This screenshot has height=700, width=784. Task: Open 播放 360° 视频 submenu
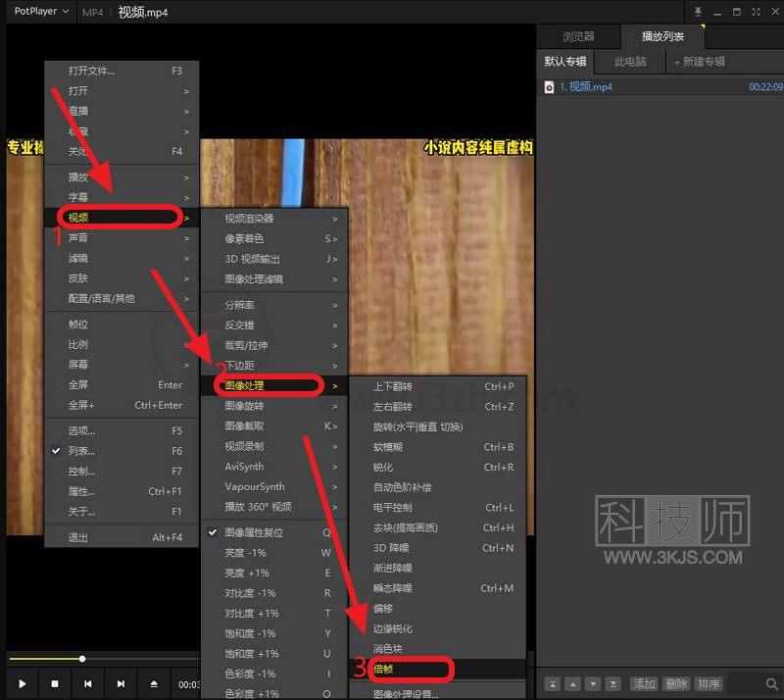click(x=274, y=507)
